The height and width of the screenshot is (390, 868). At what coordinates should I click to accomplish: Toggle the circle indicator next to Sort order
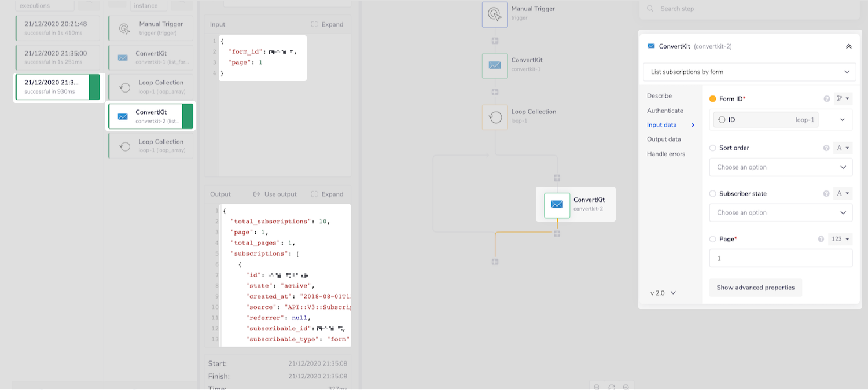pos(712,148)
